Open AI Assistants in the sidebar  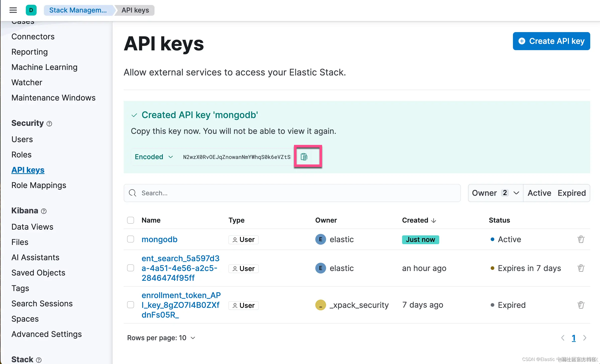(35, 257)
